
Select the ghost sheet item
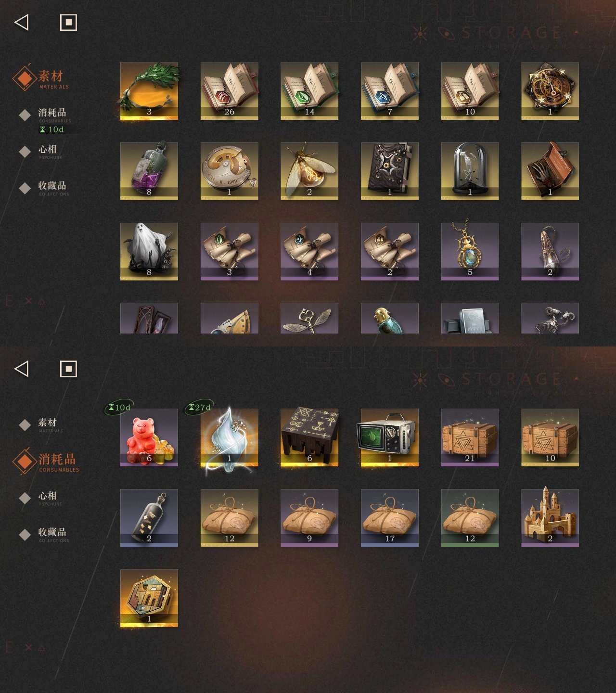pyautogui.click(x=149, y=252)
